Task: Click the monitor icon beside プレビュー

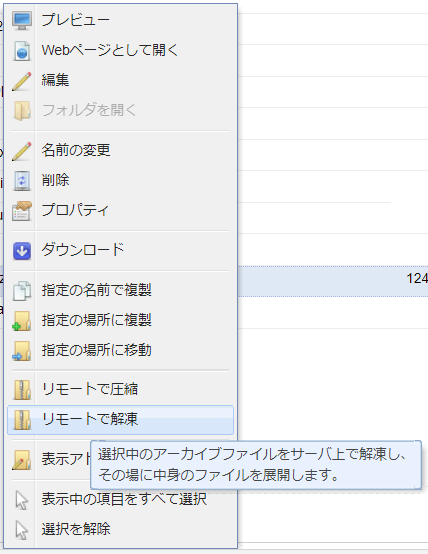Action: click(x=22, y=20)
